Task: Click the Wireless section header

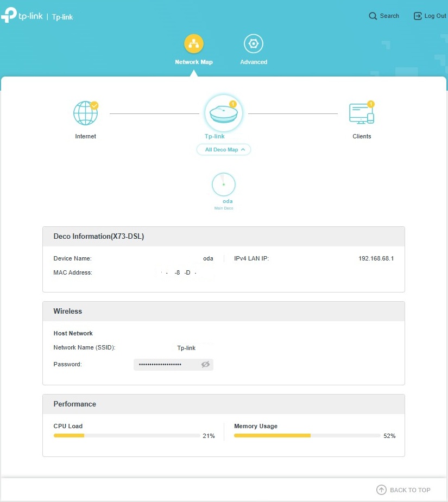Action: 224,311
